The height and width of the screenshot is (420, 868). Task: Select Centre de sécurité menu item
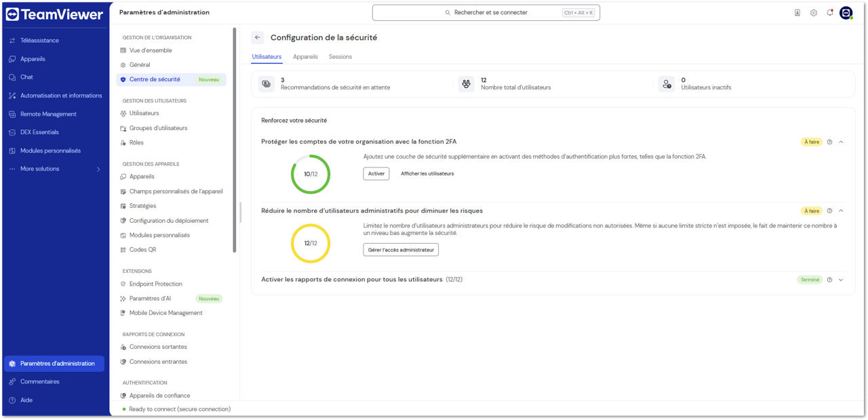coord(172,79)
